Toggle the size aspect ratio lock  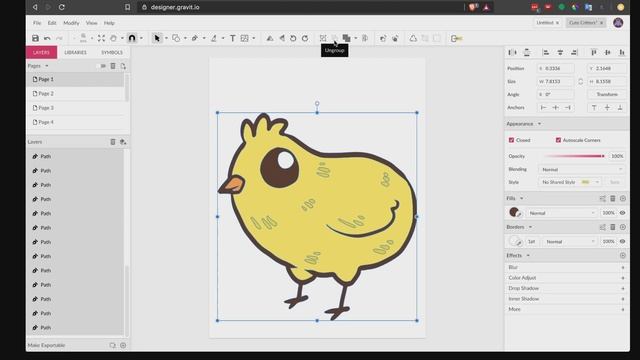coord(581,82)
